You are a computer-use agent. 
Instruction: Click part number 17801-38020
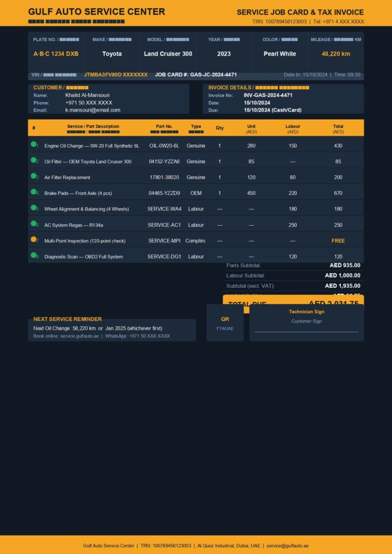point(164,177)
